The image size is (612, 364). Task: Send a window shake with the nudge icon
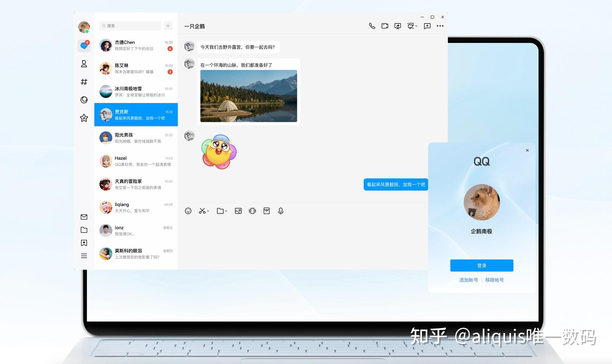(252, 211)
